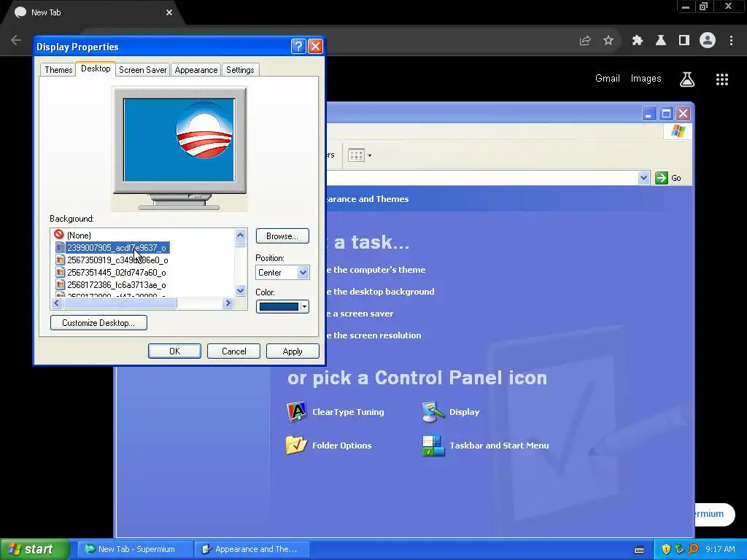Screen dimensions: 747x560
Task: Click the network tray icon beside the shield
Action: pos(680,549)
